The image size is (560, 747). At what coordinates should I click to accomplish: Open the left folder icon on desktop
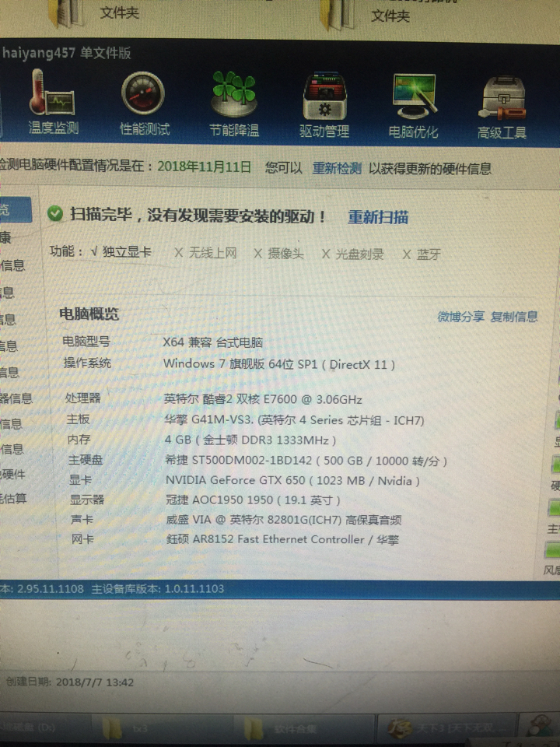click(67, 13)
